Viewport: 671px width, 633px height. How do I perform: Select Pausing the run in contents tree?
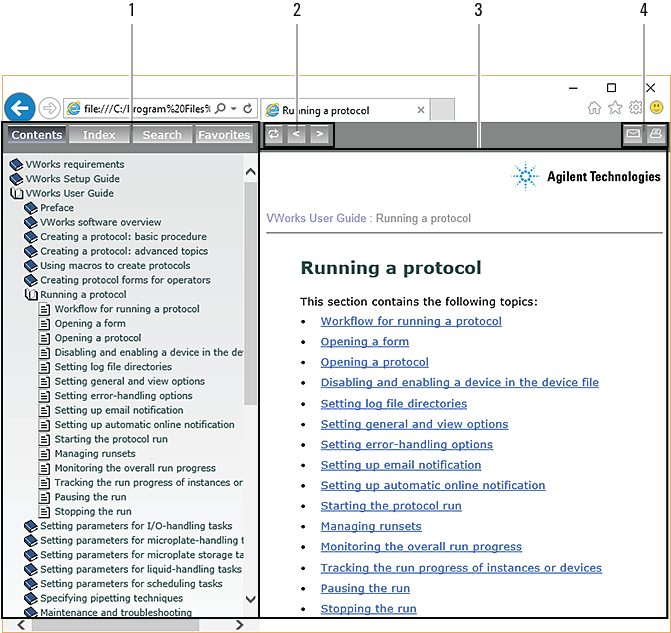[x=92, y=497]
